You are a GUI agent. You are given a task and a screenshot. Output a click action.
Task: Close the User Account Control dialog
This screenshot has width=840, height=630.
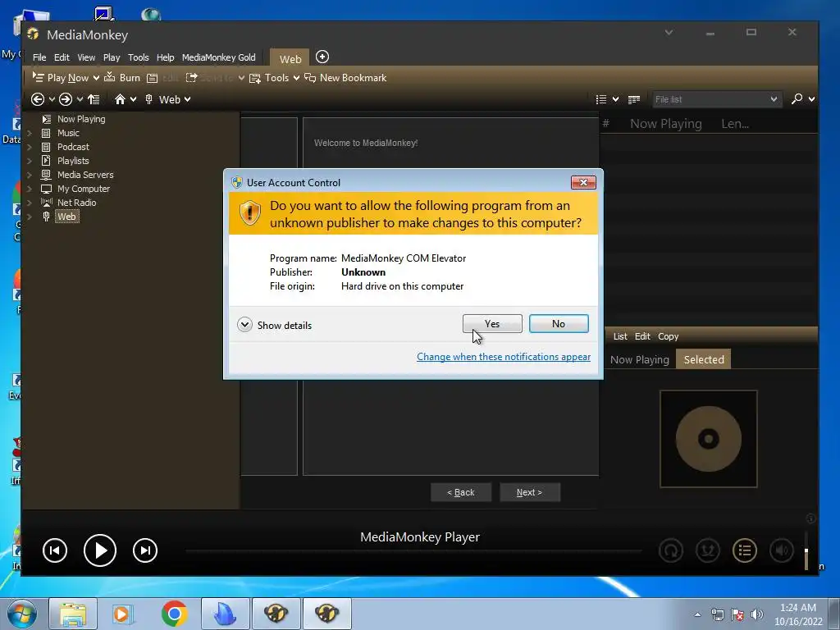point(583,183)
